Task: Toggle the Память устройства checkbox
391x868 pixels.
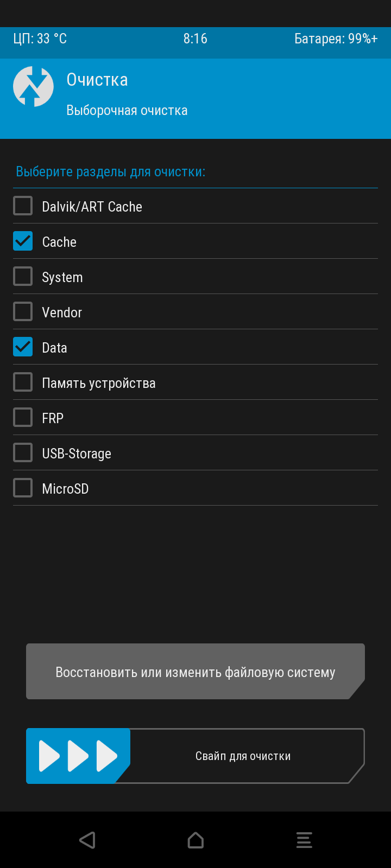Action: tap(23, 382)
